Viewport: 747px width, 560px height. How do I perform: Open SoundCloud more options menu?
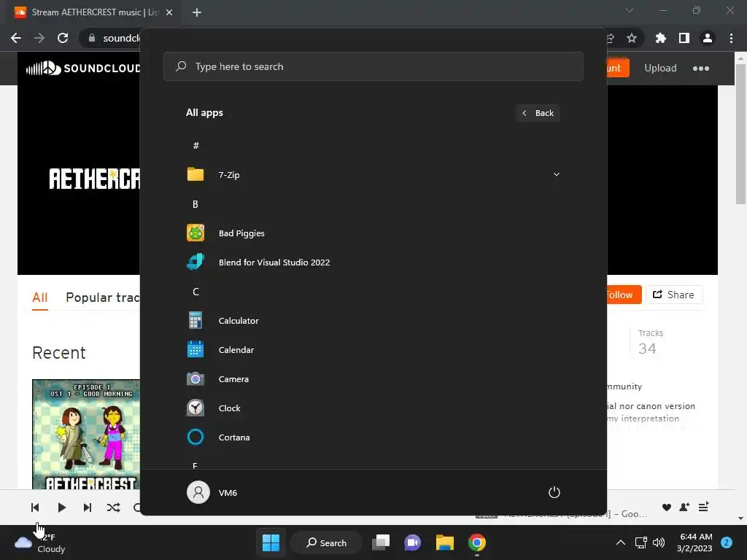tap(701, 69)
